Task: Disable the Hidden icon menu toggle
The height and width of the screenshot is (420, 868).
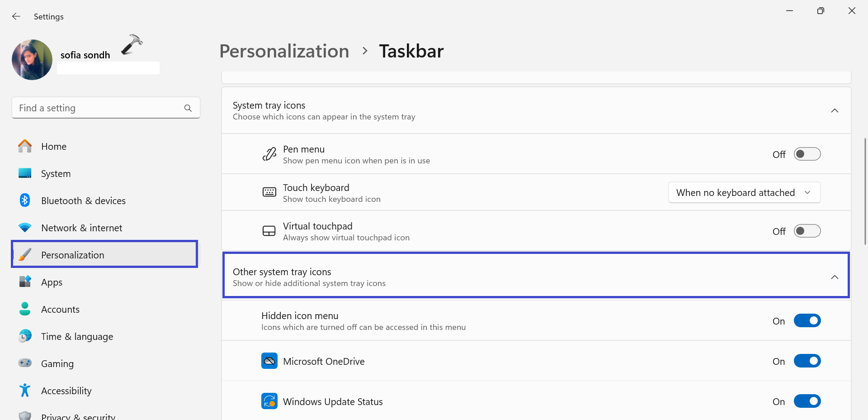Action: point(807,321)
